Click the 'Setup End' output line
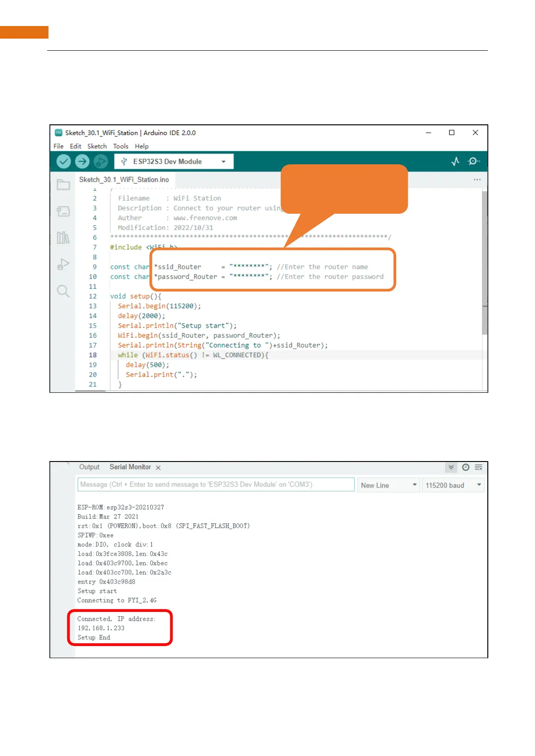 click(94, 638)
